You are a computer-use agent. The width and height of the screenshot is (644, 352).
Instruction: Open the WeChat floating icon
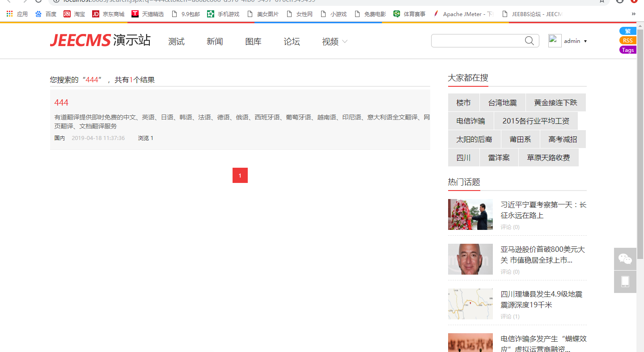pyautogui.click(x=625, y=259)
